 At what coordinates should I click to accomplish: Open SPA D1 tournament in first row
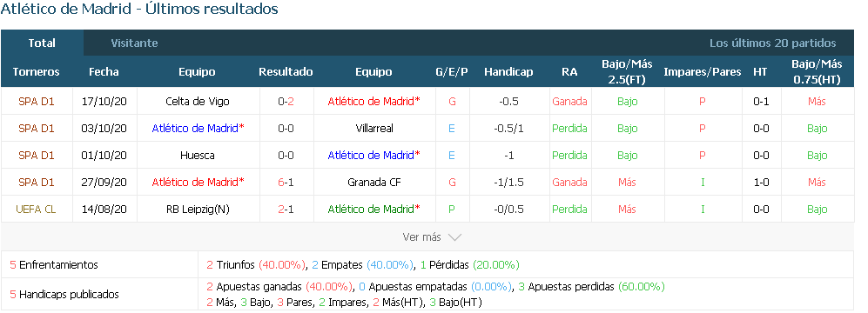pyautogui.click(x=36, y=101)
